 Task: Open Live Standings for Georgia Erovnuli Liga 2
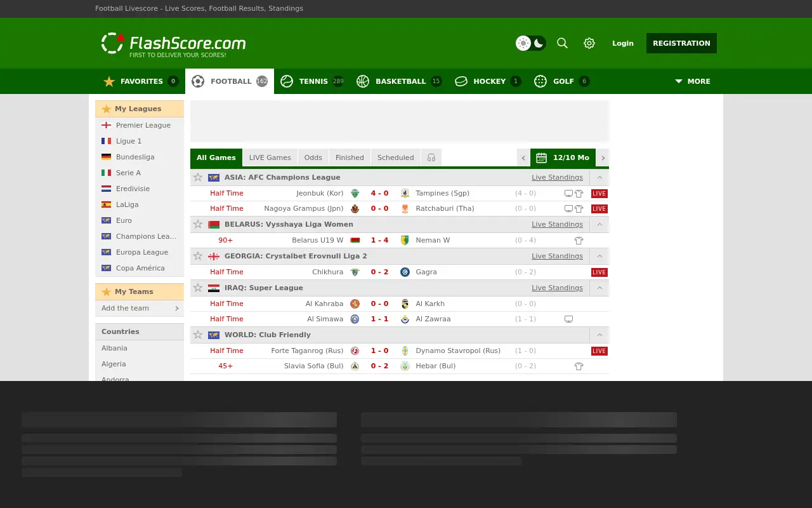coord(557,256)
